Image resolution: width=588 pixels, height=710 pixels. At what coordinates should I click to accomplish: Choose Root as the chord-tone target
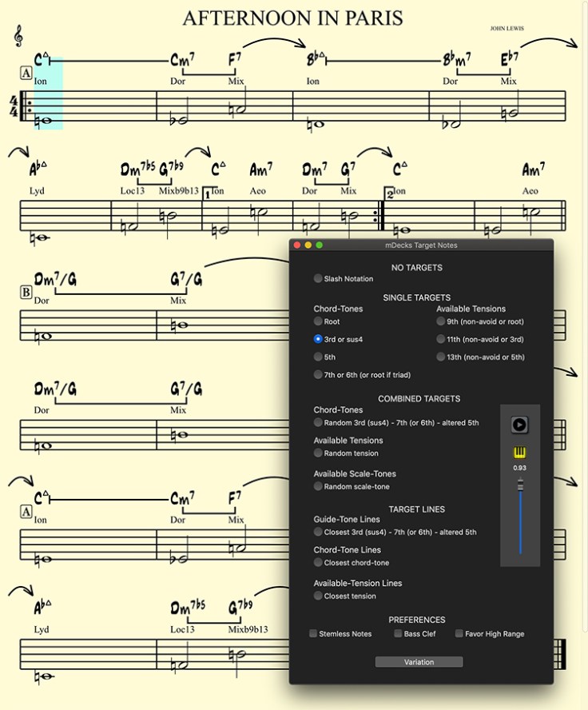click(319, 321)
